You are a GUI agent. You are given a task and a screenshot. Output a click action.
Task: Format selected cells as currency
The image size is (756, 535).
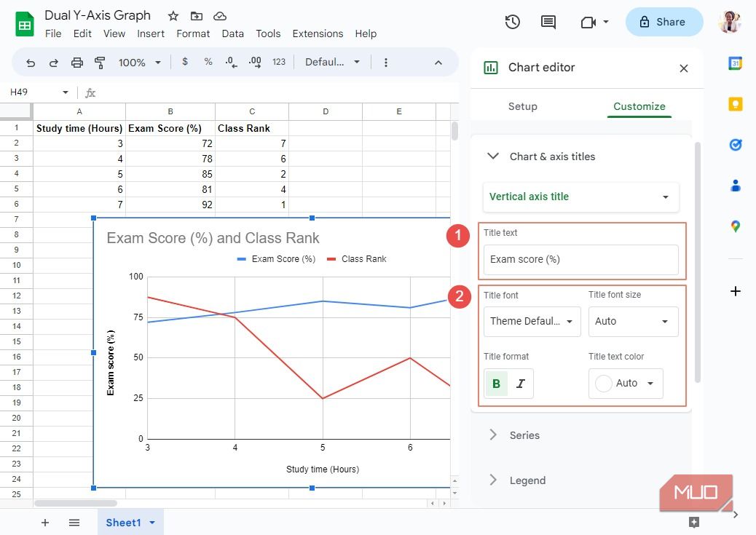(185, 63)
